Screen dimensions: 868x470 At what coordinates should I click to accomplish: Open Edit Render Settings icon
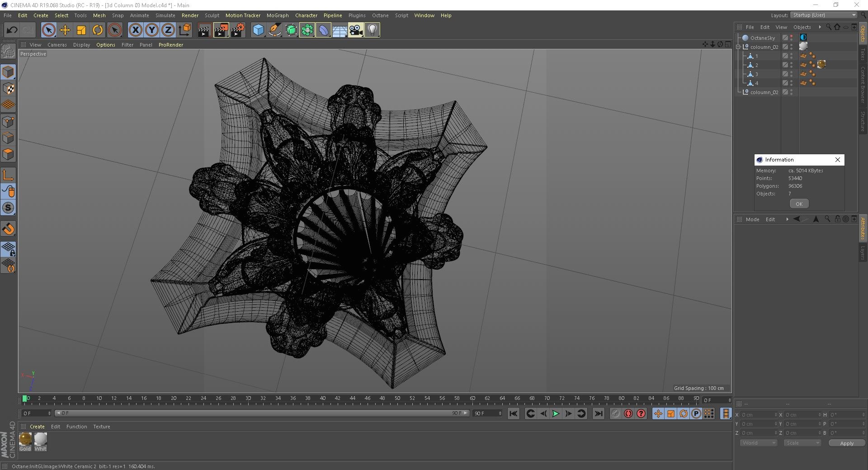click(x=238, y=30)
